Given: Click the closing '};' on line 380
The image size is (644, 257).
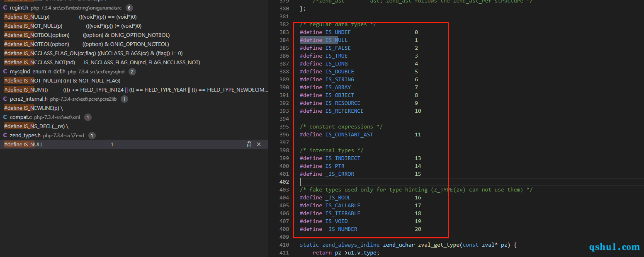Looking at the screenshot, I should (303, 9).
